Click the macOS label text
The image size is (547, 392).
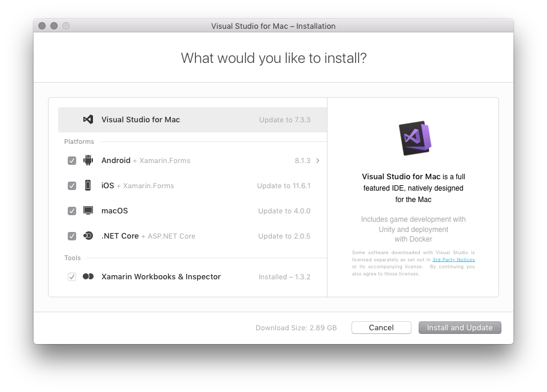pyautogui.click(x=115, y=210)
